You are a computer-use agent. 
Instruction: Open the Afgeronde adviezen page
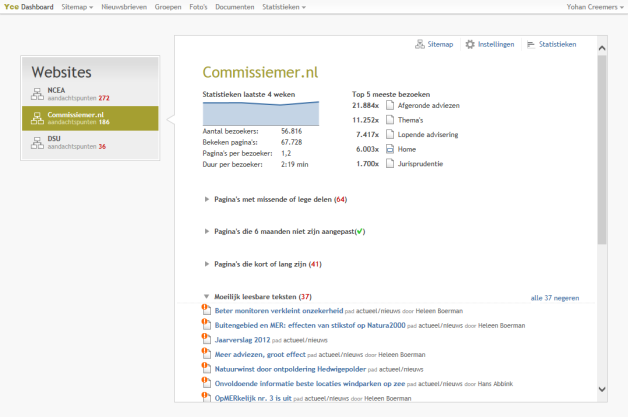(429, 105)
